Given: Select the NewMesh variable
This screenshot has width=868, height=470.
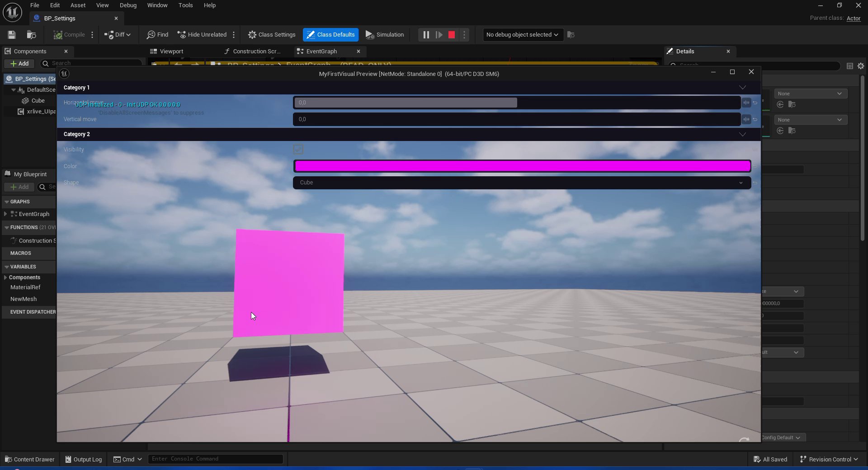Looking at the screenshot, I should pos(24,299).
